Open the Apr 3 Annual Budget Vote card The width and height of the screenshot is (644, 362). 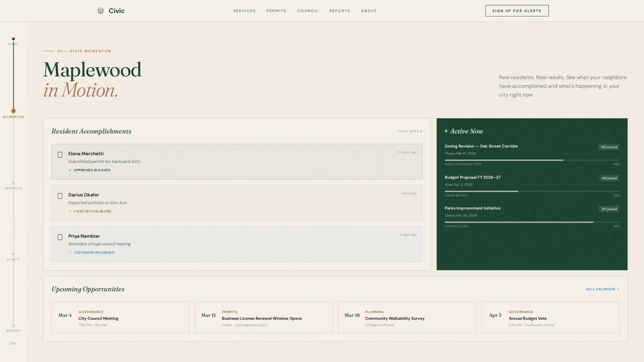pos(550,317)
